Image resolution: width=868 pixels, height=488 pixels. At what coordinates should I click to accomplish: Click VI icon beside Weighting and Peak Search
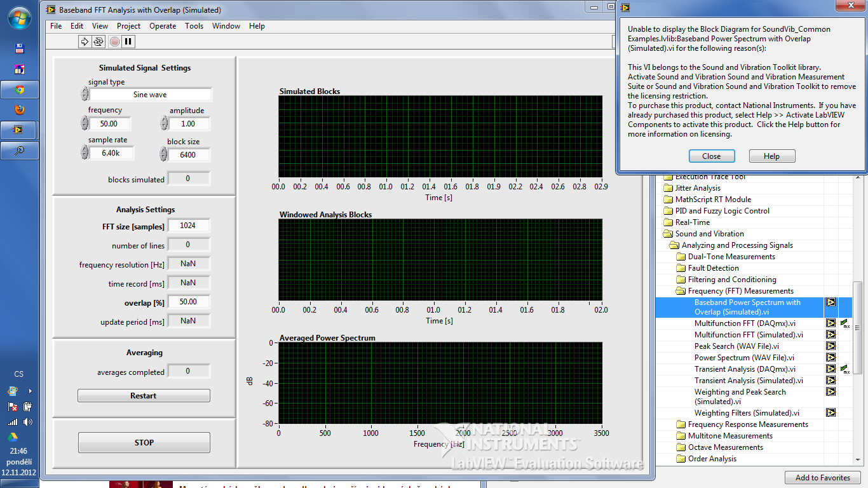(x=831, y=392)
